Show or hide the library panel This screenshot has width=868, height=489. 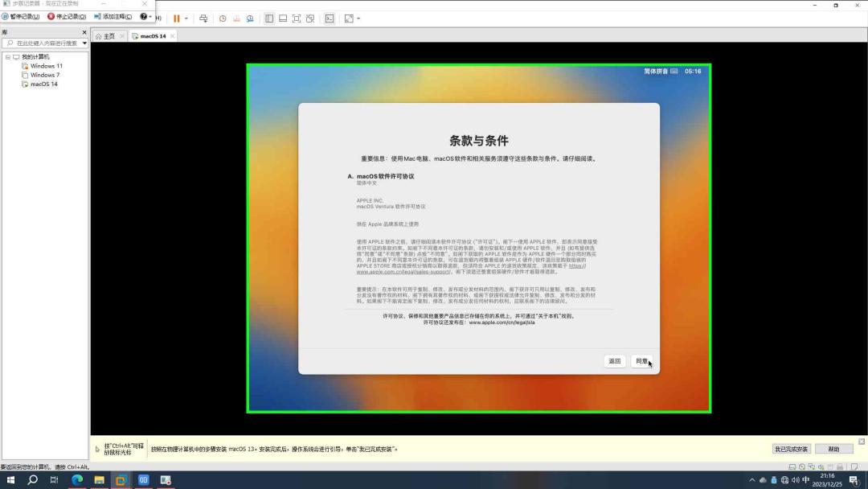tap(269, 18)
